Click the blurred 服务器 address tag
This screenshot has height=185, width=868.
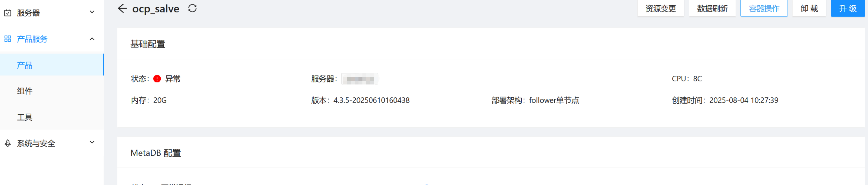pyautogui.click(x=360, y=79)
